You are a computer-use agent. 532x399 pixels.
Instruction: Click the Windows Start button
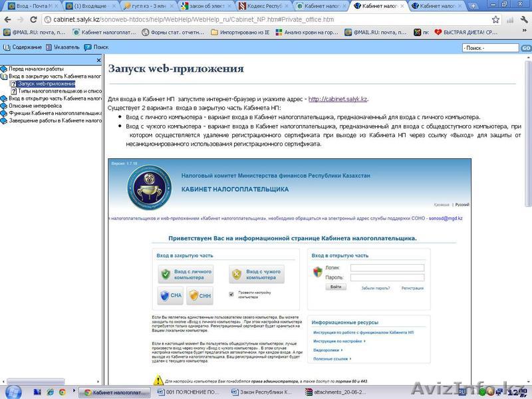(x=13, y=392)
